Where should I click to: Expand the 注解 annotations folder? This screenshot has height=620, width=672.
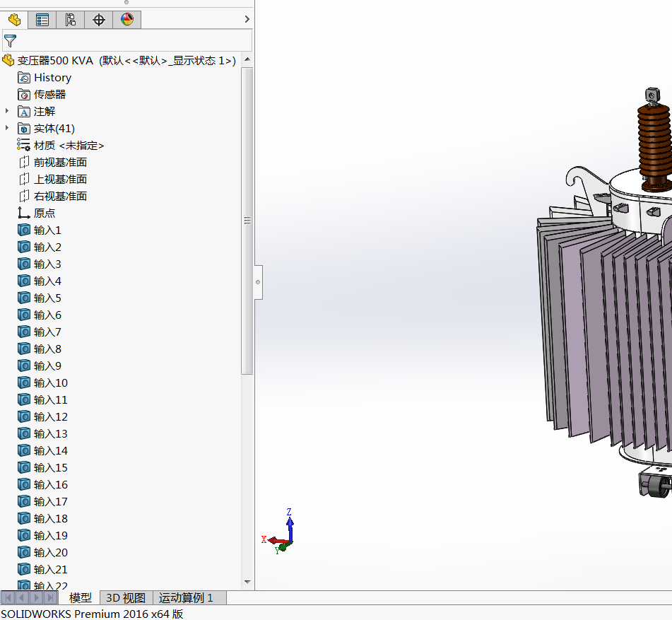tap(7, 111)
